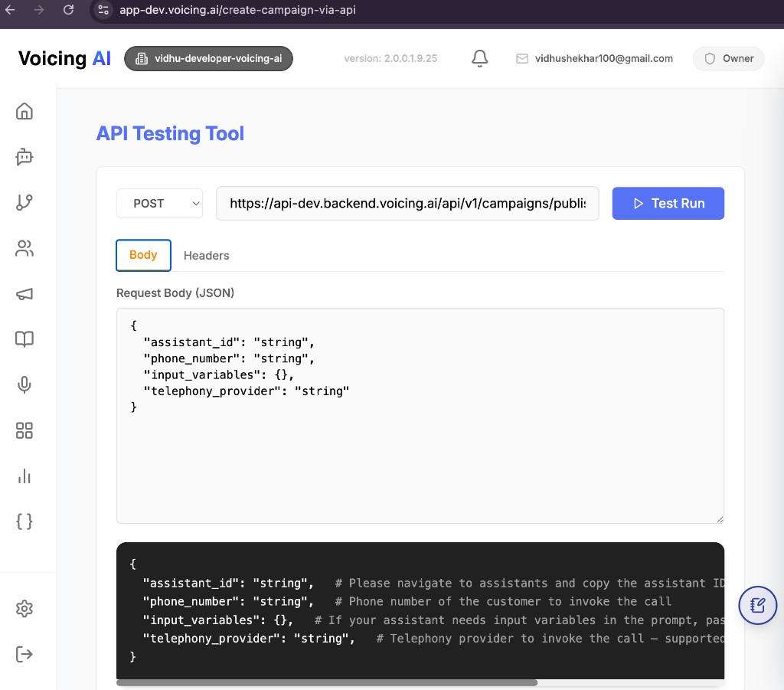Click the "telephony_provider" line in request textarea
The height and width of the screenshot is (690, 784).
[246, 391]
